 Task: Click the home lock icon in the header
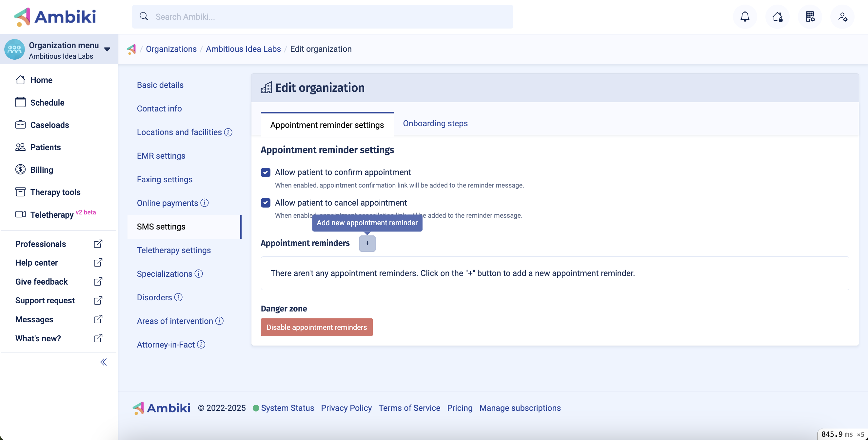point(778,16)
